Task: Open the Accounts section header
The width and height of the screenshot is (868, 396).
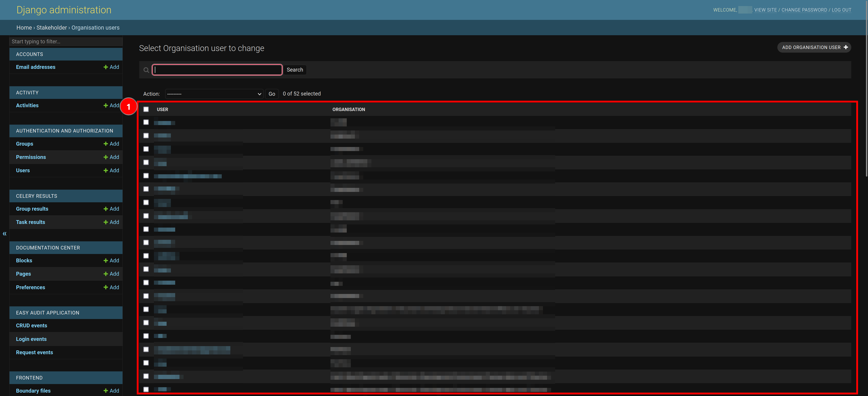Action: (x=30, y=54)
